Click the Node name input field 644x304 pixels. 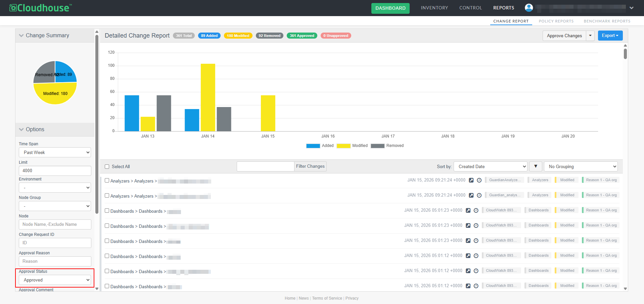[x=55, y=224]
